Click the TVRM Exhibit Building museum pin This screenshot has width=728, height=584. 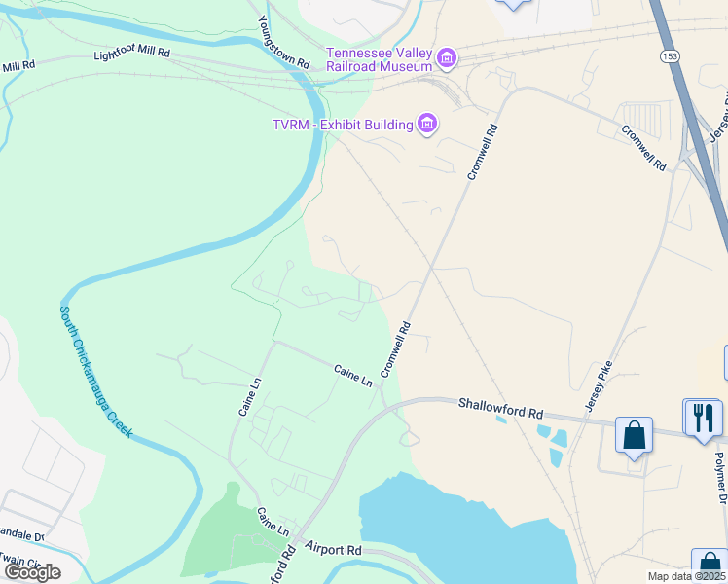[427, 124]
